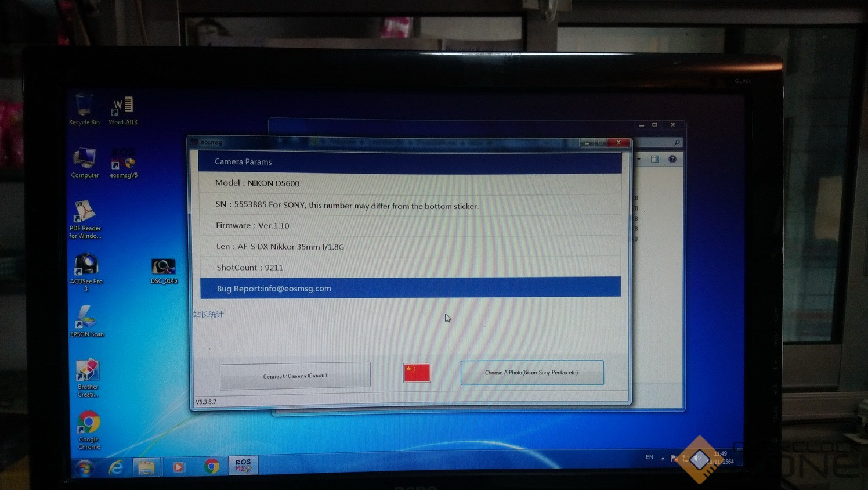Switch to EOS MSG taskbar button
This screenshot has width=868, height=490.
tap(243, 466)
